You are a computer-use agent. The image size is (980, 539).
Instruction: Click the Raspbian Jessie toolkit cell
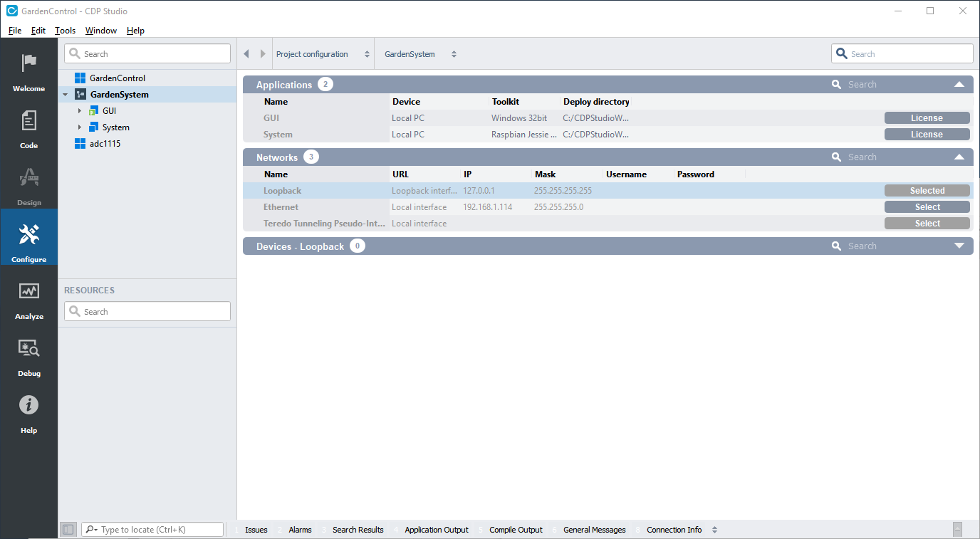[x=524, y=135]
